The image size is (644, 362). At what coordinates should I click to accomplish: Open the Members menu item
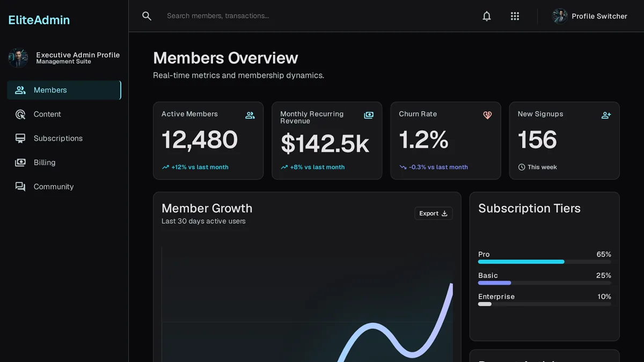(64, 90)
